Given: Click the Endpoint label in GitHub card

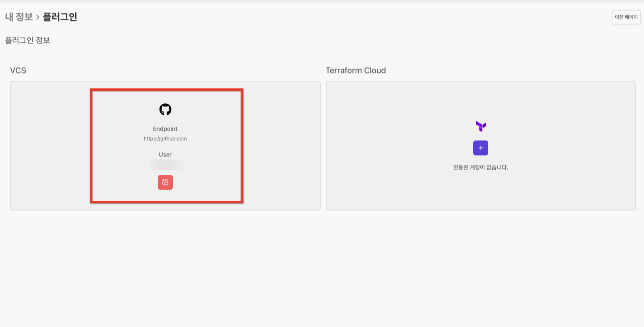Looking at the screenshot, I should click(165, 129).
